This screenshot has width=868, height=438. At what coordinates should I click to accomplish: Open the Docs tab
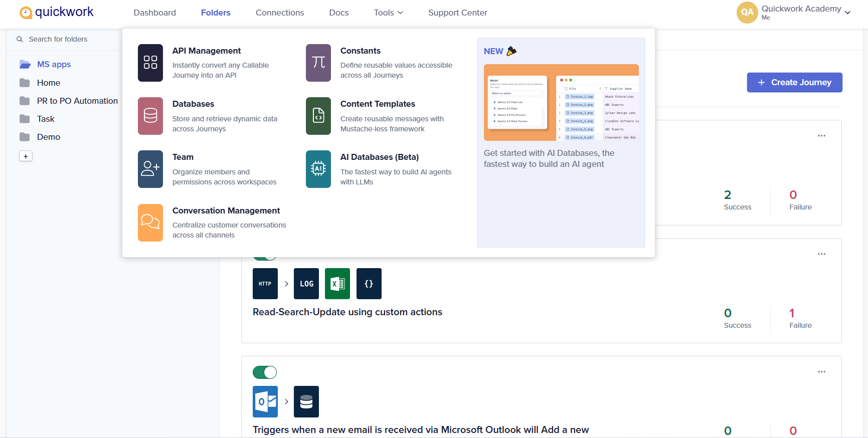339,13
